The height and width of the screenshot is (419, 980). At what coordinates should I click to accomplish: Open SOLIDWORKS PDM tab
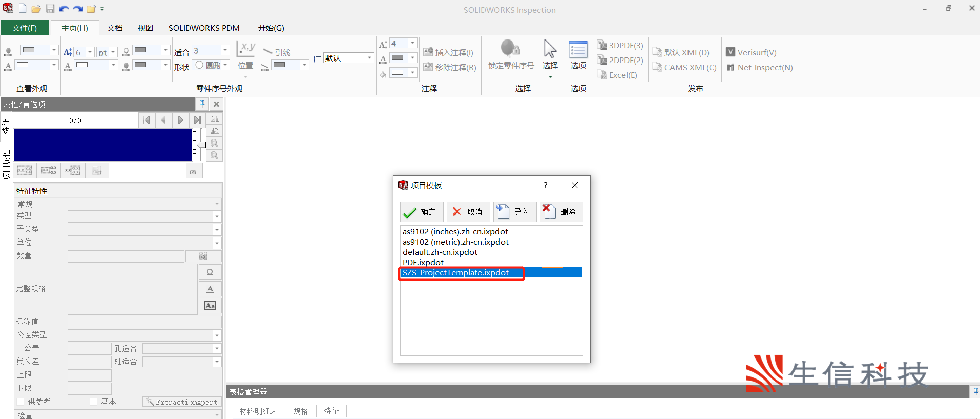point(204,28)
